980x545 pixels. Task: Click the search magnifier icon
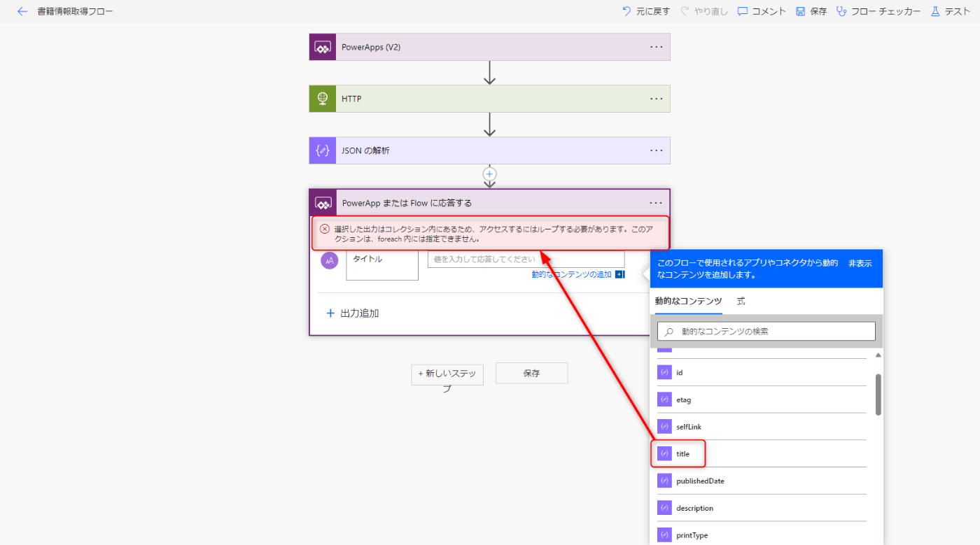pyautogui.click(x=670, y=332)
